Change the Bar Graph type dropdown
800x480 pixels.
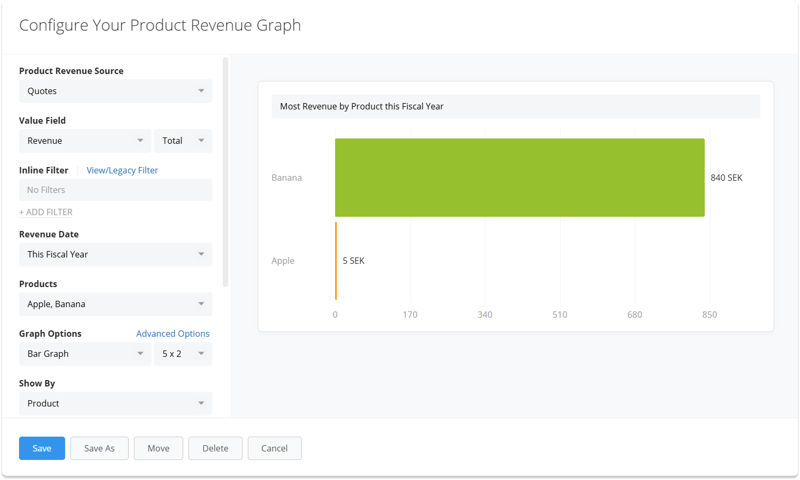point(85,354)
